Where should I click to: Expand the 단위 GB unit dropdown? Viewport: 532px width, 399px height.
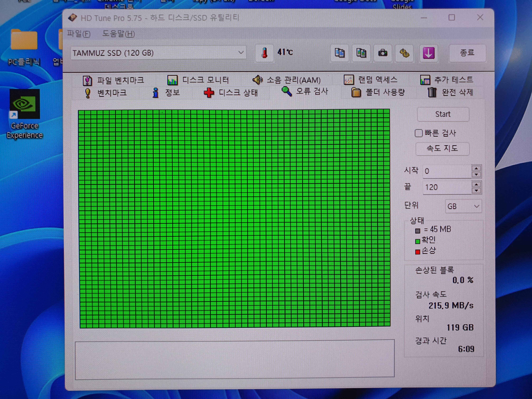476,206
